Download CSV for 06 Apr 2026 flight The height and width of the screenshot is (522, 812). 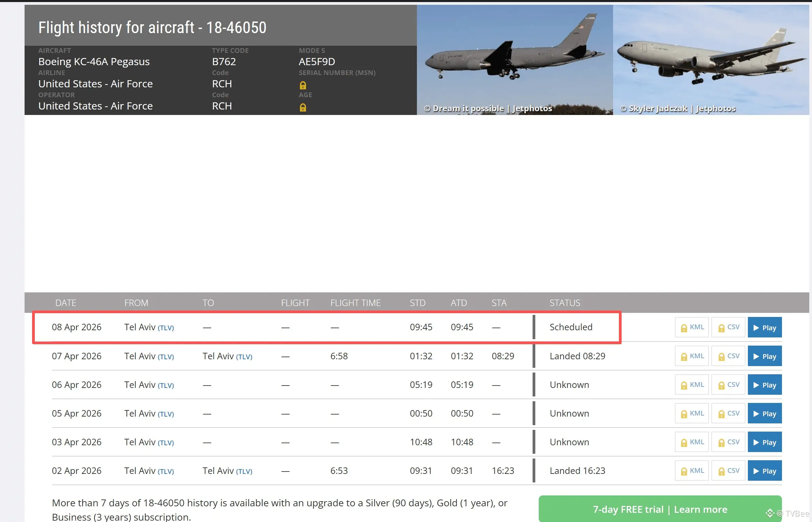pyautogui.click(x=728, y=385)
